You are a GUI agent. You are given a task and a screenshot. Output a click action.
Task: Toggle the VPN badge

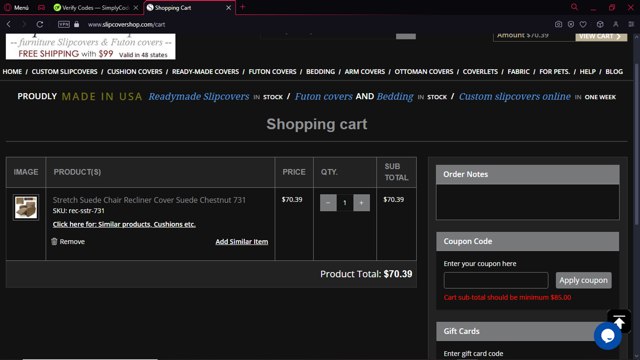(64, 24)
